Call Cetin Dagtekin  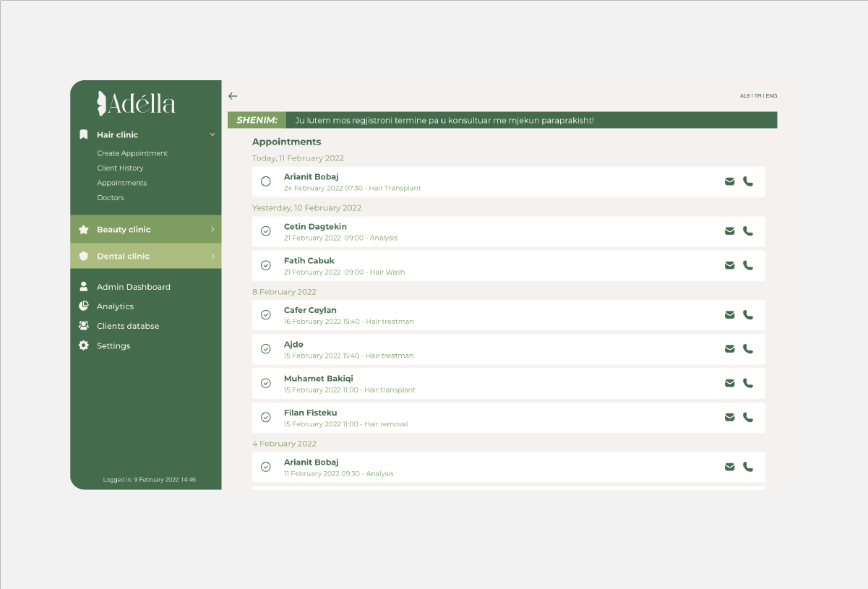coord(748,231)
